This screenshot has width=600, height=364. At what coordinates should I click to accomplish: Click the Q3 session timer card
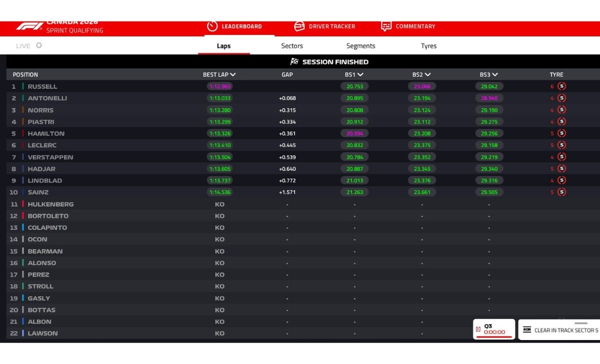point(494,329)
